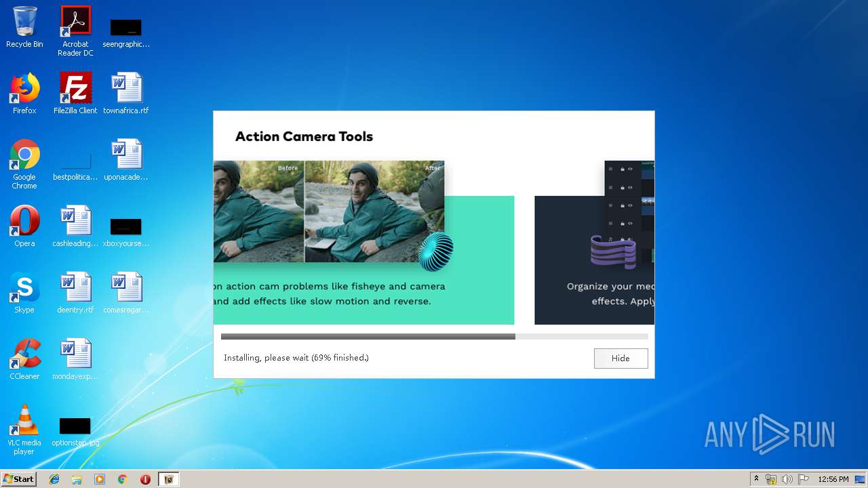Click the 12:56 PM clock
Image resolution: width=868 pixels, height=488 pixels.
(x=833, y=479)
